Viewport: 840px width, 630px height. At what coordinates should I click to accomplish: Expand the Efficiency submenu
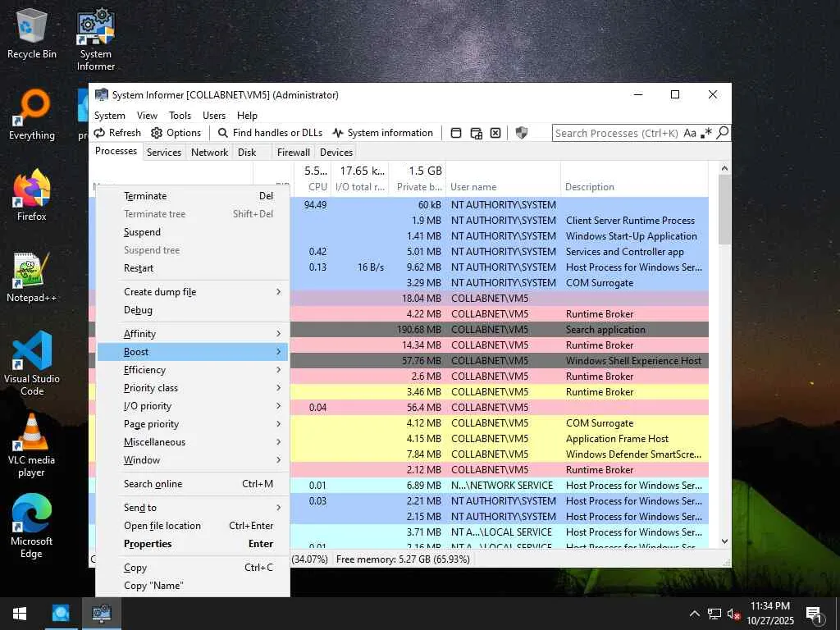point(193,370)
